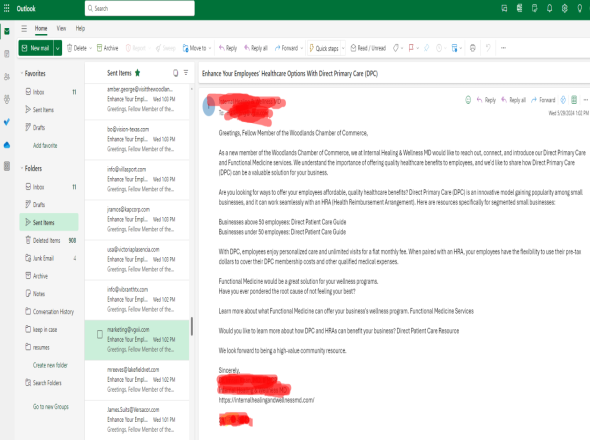Open the Help tab
Viewport: 590px width, 440px height.
click(x=80, y=28)
